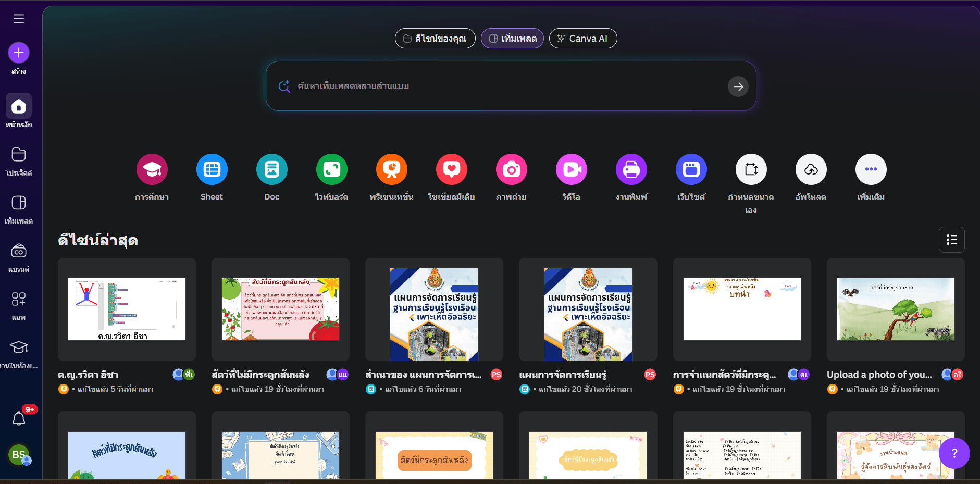Open Templates icon in sidebar
The width and height of the screenshot is (980, 484).
19,203
